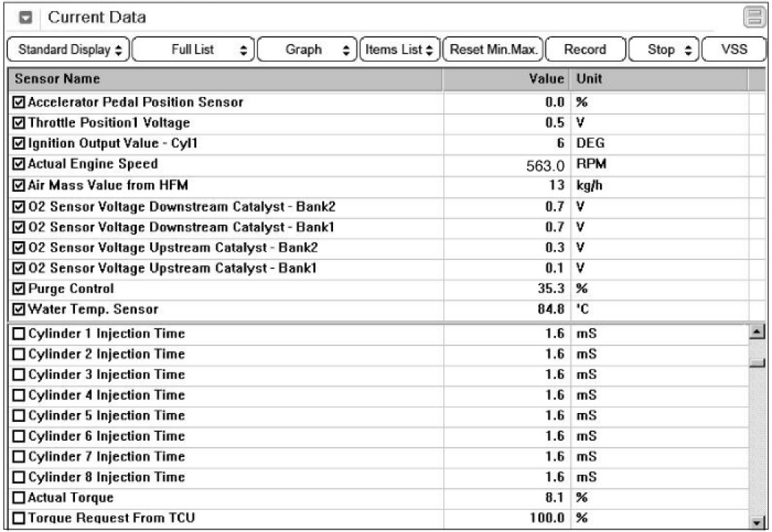Image resolution: width=772 pixels, height=532 pixels.
Task: Tick the Actual Torque checkbox
Action: pyautogui.click(x=19, y=498)
